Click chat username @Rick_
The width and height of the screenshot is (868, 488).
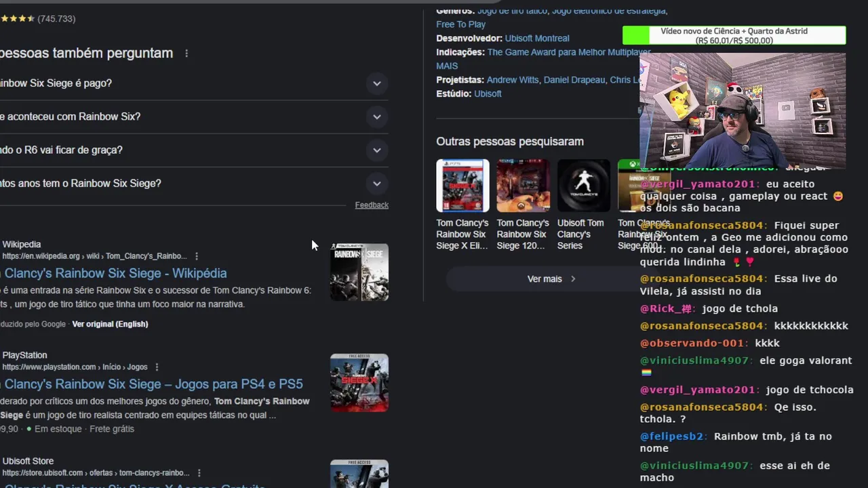click(666, 308)
